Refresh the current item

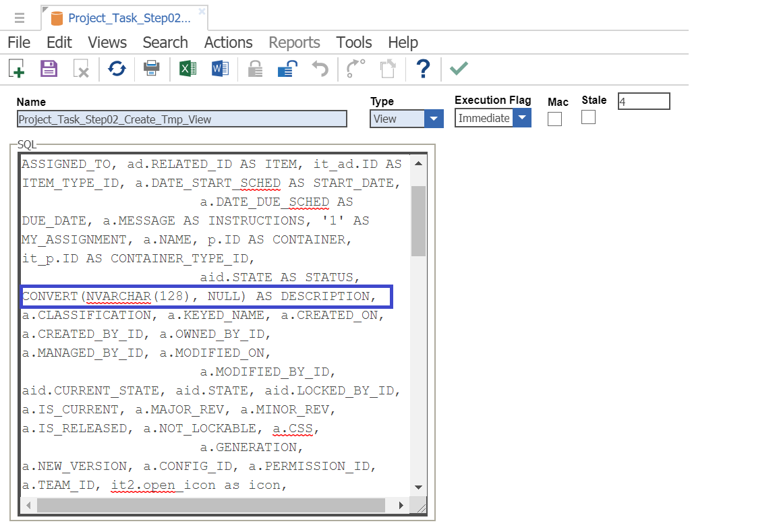[x=117, y=68]
